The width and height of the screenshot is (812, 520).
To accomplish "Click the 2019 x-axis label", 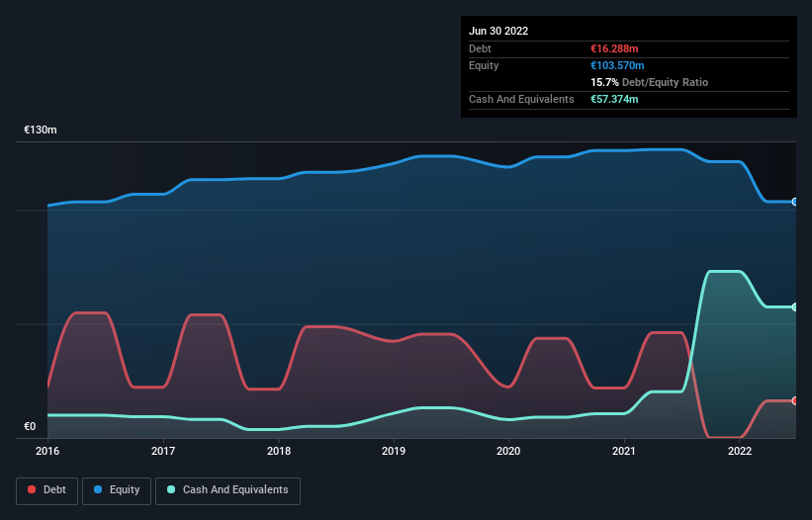I will [394, 451].
